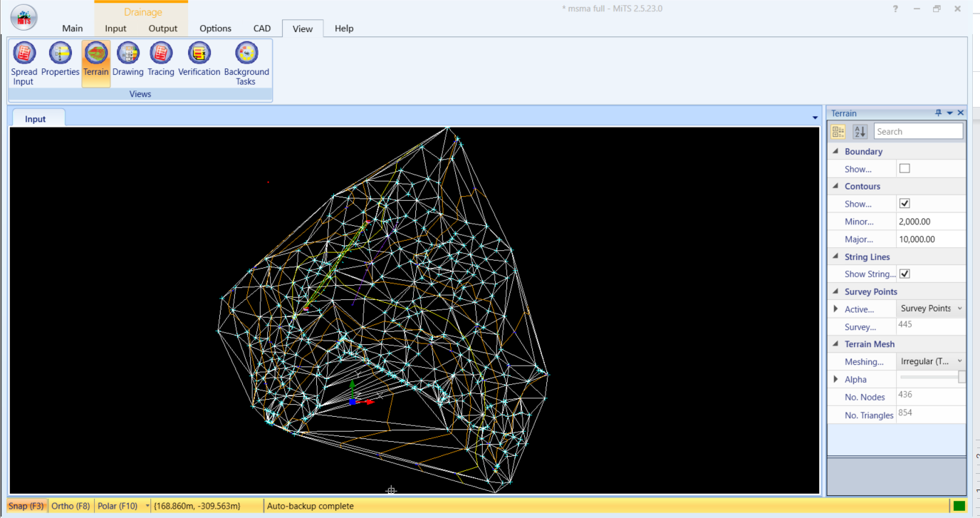This screenshot has width=980, height=518.
Task: Open the Drainage Input ribbon tab
Action: (x=115, y=29)
